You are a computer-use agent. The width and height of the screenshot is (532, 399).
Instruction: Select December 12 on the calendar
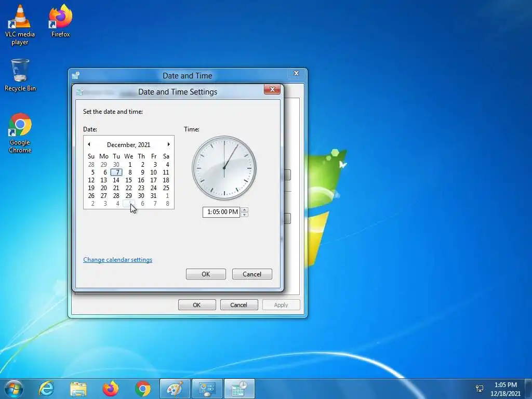[x=91, y=180]
